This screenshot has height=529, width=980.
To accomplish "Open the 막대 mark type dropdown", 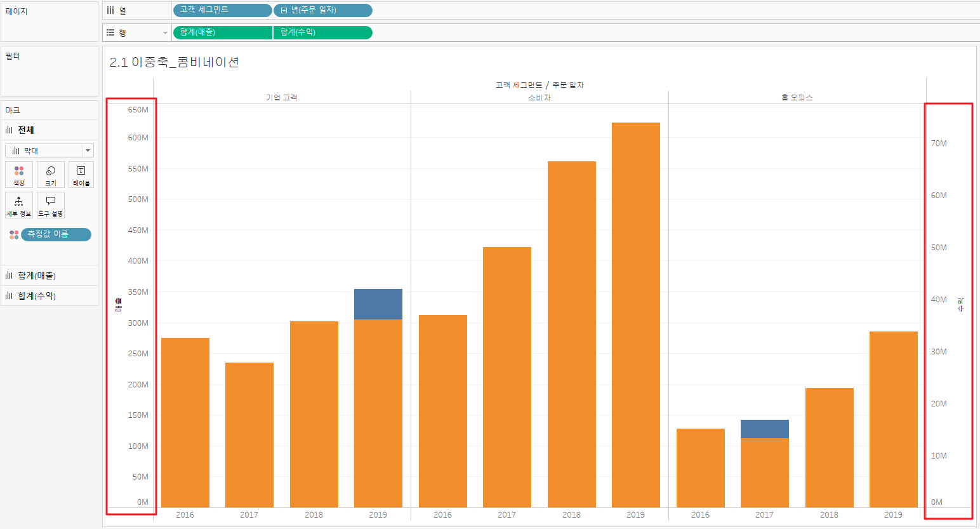I will [x=50, y=151].
